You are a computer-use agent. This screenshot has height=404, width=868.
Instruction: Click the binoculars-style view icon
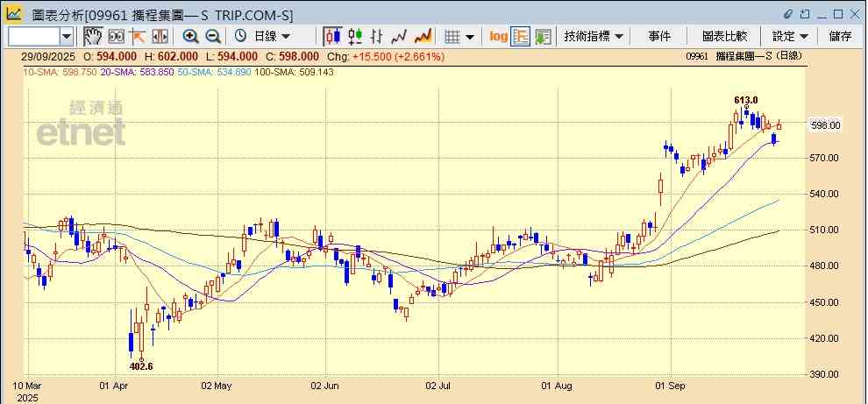[x=117, y=37]
